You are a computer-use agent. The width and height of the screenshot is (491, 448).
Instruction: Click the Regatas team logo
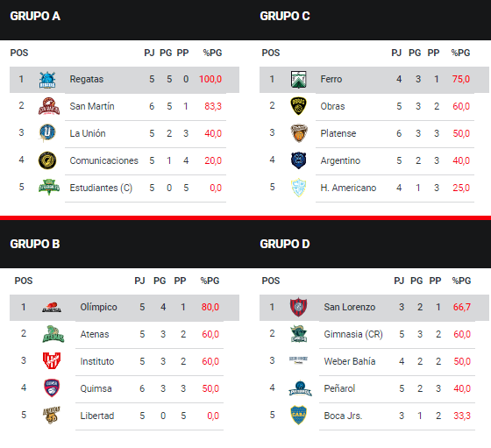coord(47,80)
